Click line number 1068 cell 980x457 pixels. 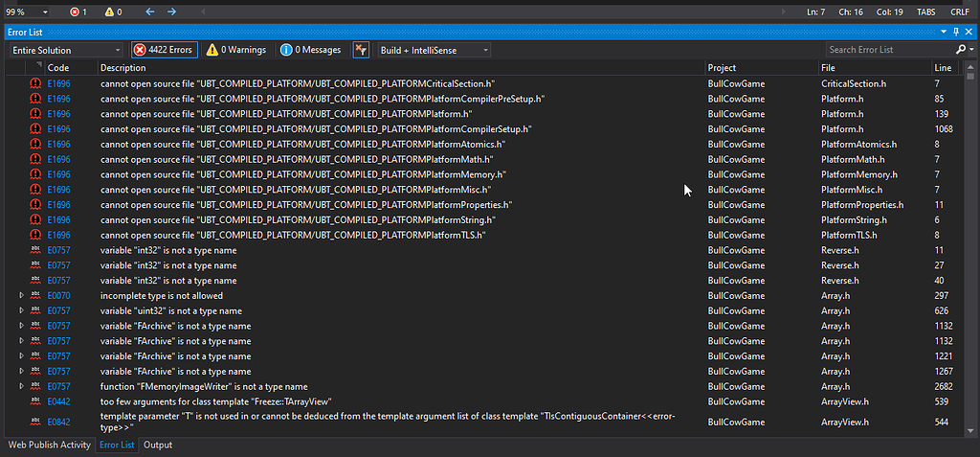(943, 129)
